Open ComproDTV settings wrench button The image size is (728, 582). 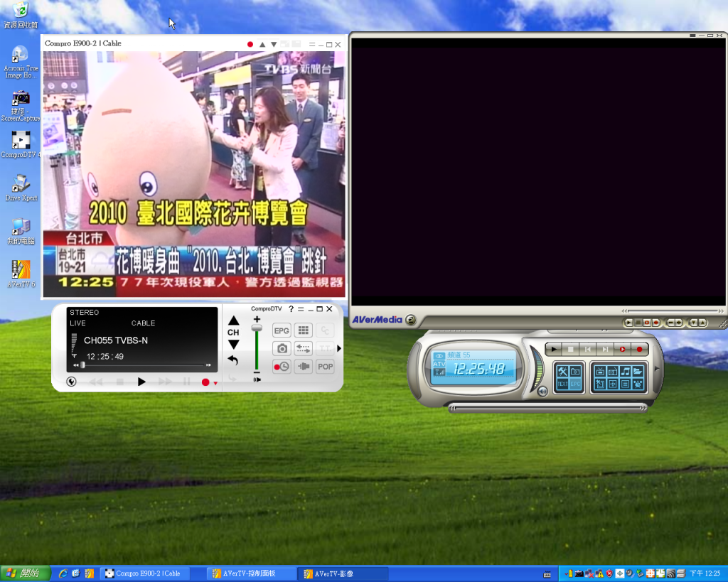pos(72,382)
